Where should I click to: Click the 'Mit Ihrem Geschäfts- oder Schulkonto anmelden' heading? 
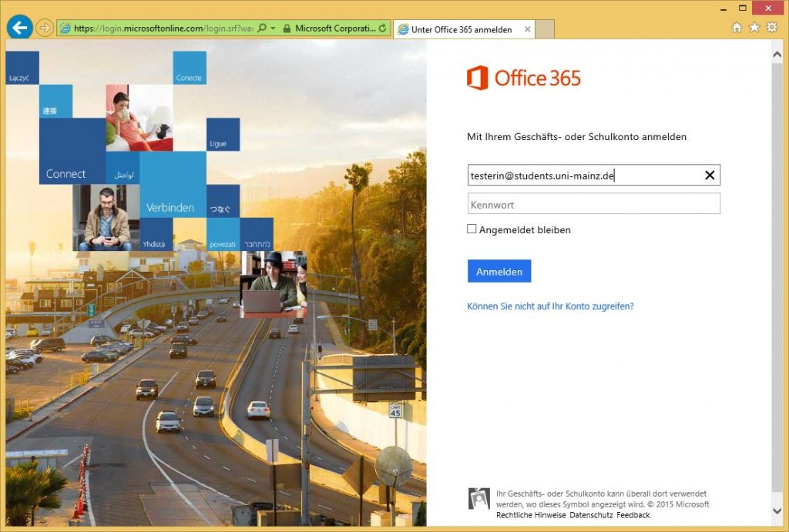pos(576,137)
